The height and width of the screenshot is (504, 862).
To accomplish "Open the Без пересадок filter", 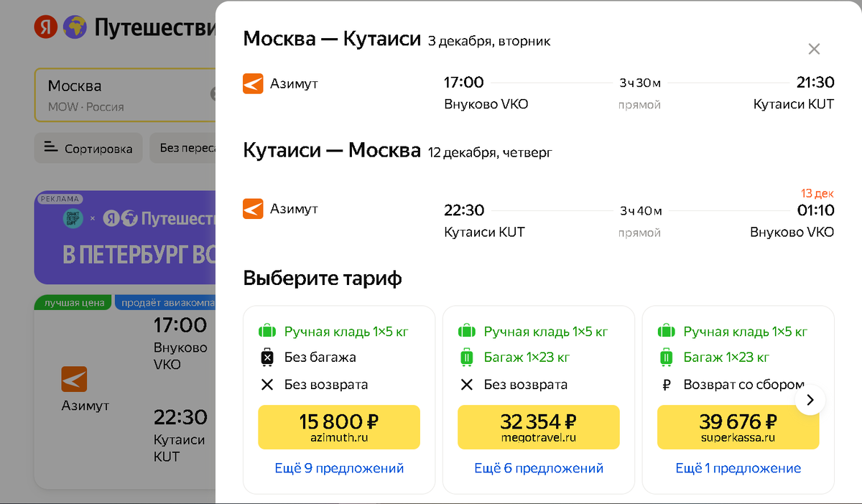I will (x=190, y=148).
